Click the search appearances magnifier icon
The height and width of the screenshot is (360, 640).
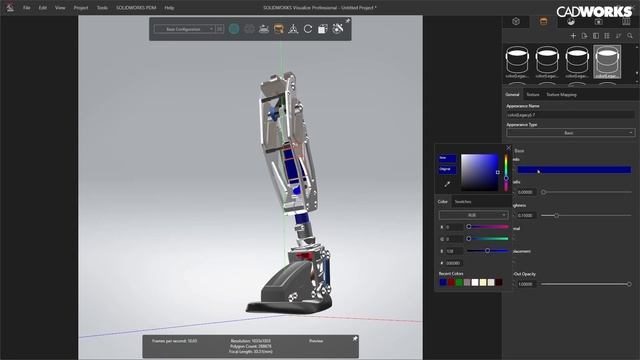click(x=630, y=36)
